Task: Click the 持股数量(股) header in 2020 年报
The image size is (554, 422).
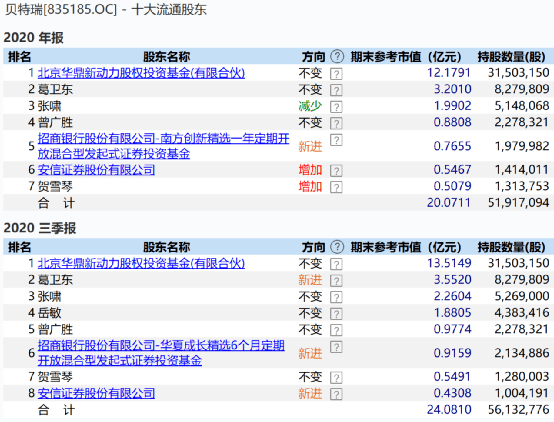Action: point(512,57)
